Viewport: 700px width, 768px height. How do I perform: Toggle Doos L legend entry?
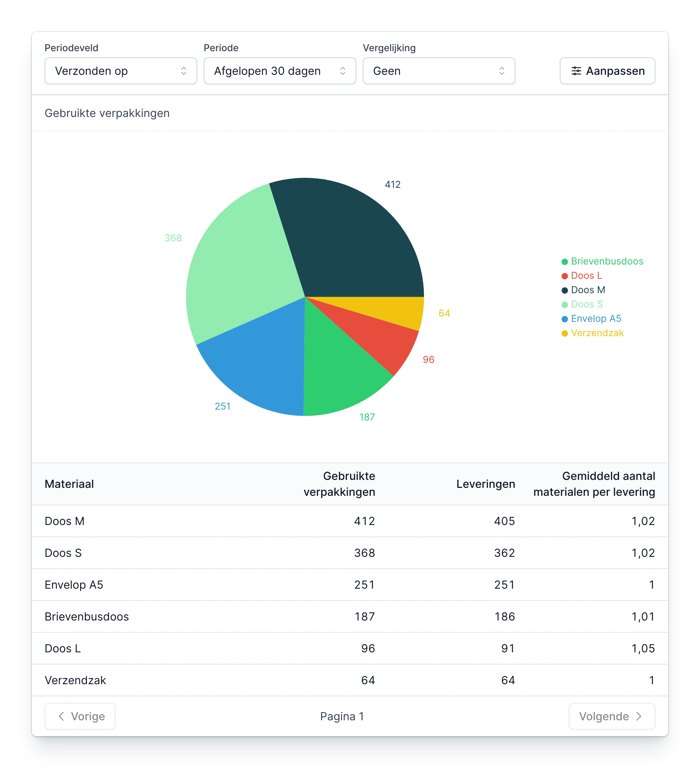point(581,275)
